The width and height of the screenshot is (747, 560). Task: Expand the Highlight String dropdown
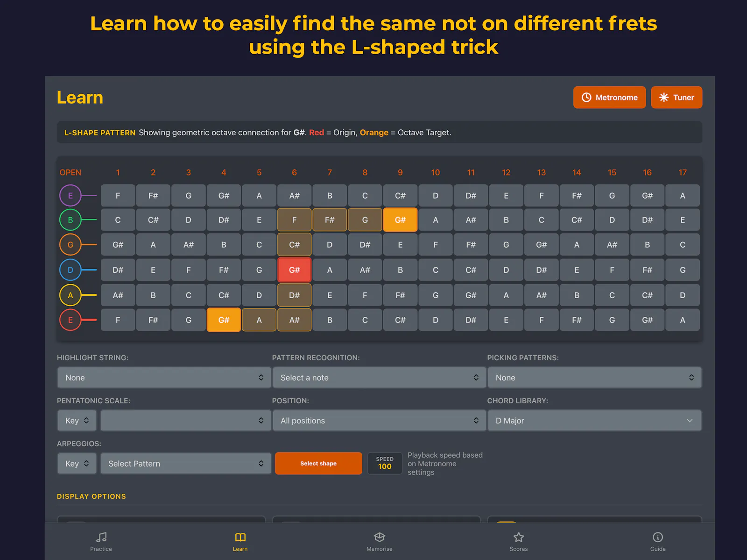[x=164, y=378]
